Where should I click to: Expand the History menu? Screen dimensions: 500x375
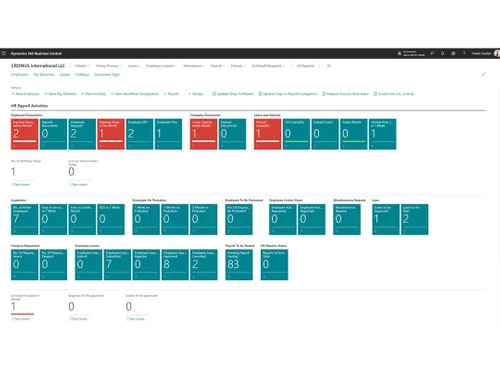tap(238, 66)
